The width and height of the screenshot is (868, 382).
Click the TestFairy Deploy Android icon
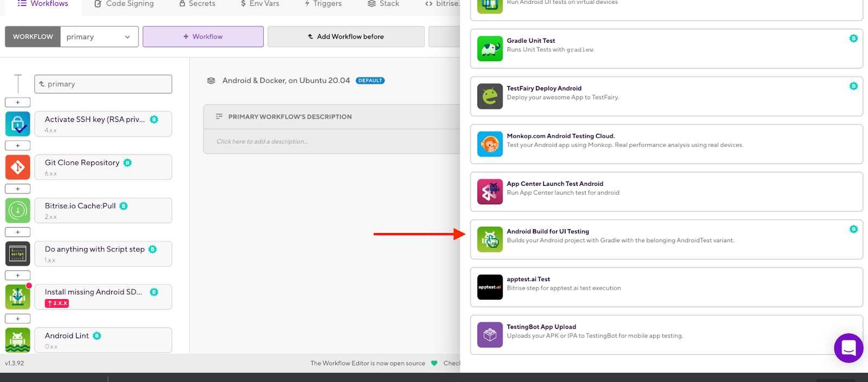(x=490, y=96)
